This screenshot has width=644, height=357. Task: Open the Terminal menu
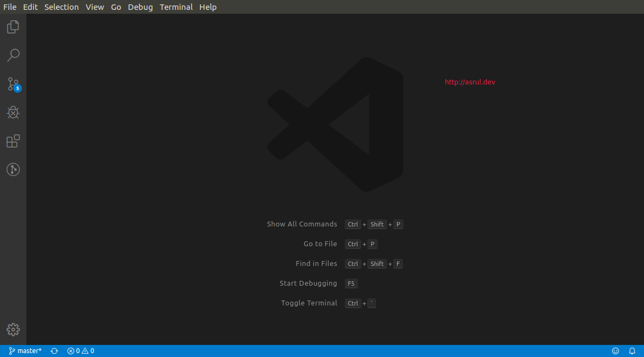[176, 7]
